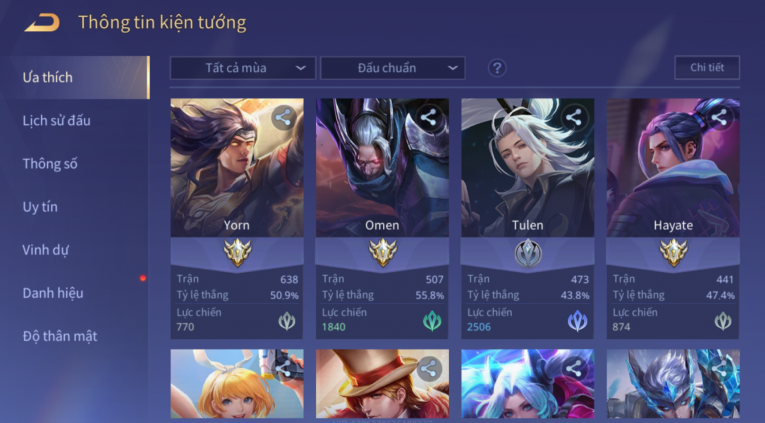Screen dimensions: 765x423
Task: Open the blonde girl hero portrait
Action: 237,383
